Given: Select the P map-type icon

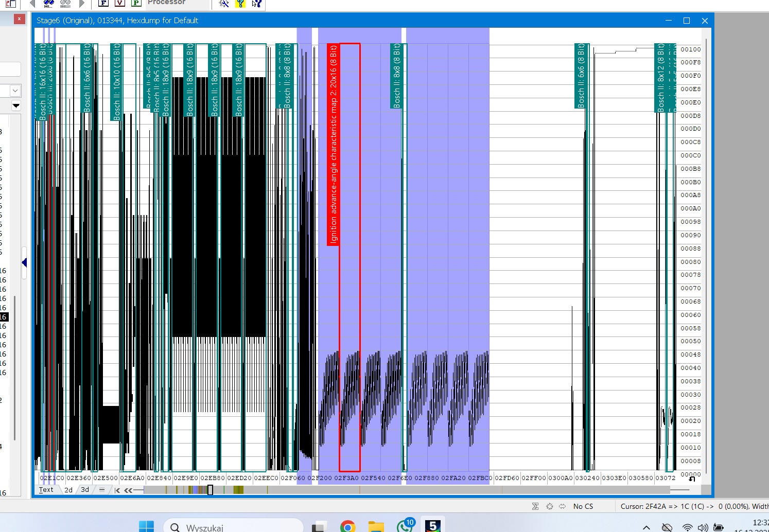Looking at the screenshot, I should click(x=136, y=4).
